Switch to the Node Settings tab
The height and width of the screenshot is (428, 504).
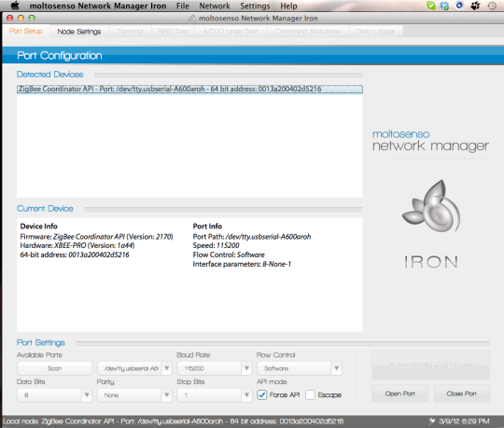[79, 32]
